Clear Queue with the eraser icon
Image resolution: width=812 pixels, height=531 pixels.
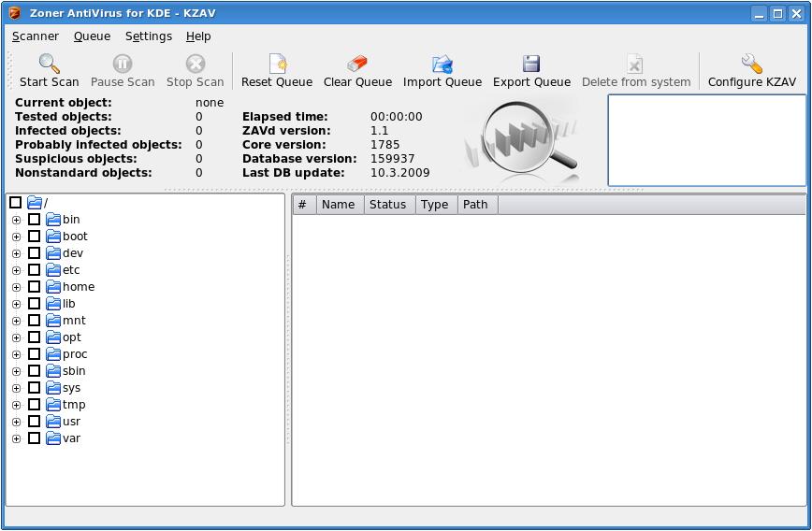(357, 65)
